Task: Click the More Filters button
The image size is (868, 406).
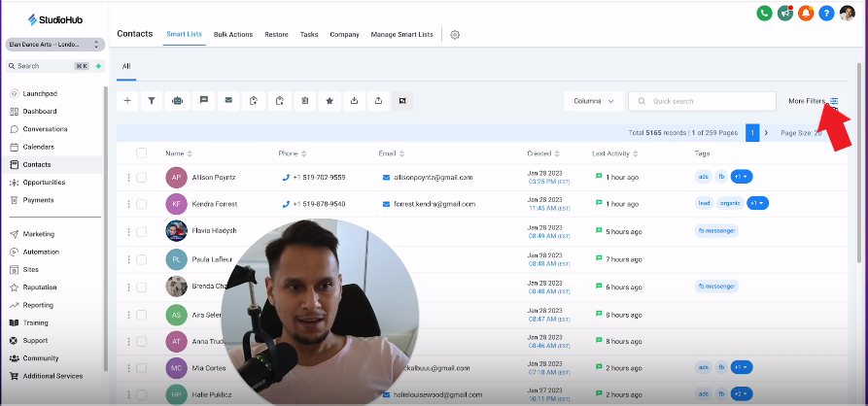Action: tap(814, 101)
